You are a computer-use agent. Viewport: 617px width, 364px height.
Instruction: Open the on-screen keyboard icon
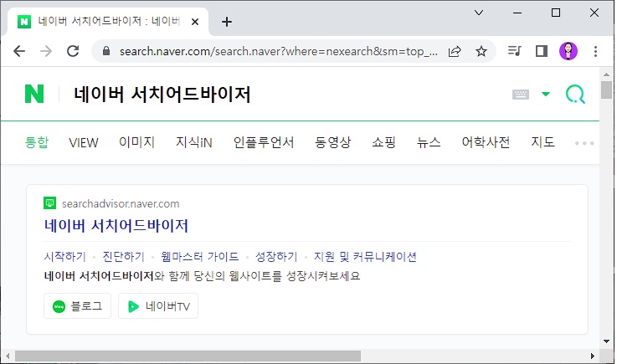(x=521, y=94)
